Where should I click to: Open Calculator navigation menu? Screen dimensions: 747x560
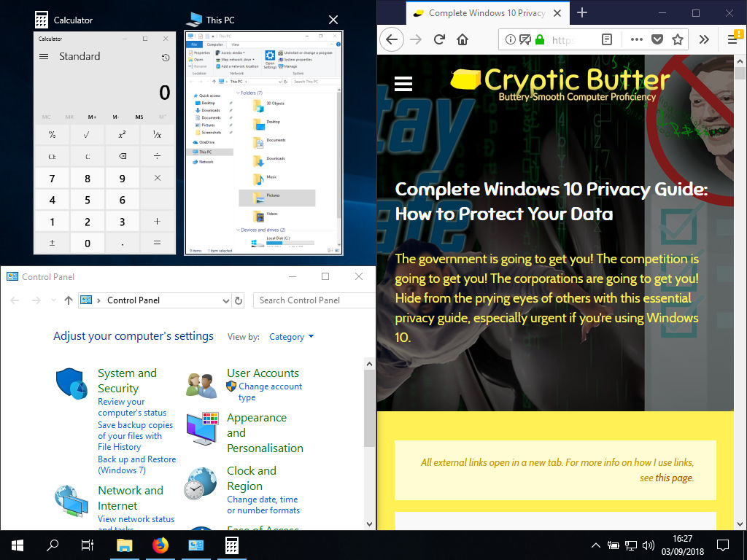tap(44, 56)
